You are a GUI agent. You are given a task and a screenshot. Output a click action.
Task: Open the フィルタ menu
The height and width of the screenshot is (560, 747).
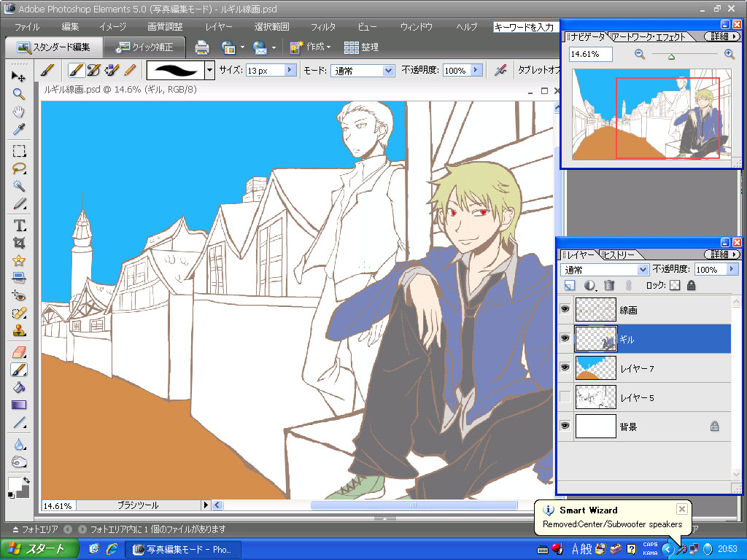[323, 27]
